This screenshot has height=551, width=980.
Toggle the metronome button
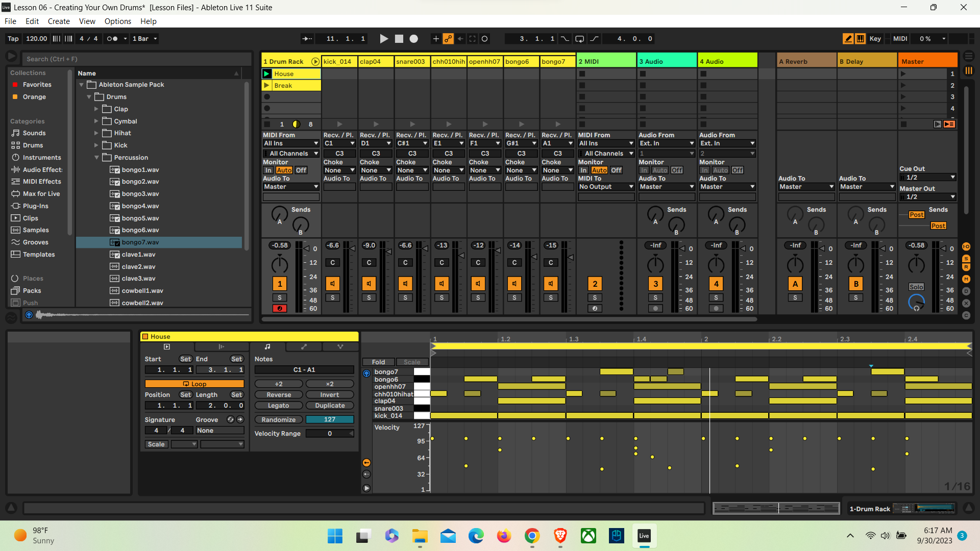[112, 39]
